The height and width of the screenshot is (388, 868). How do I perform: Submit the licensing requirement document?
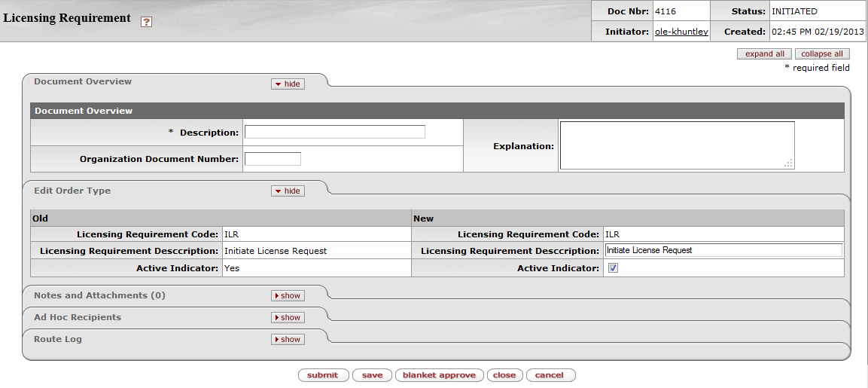click(323, 375)
